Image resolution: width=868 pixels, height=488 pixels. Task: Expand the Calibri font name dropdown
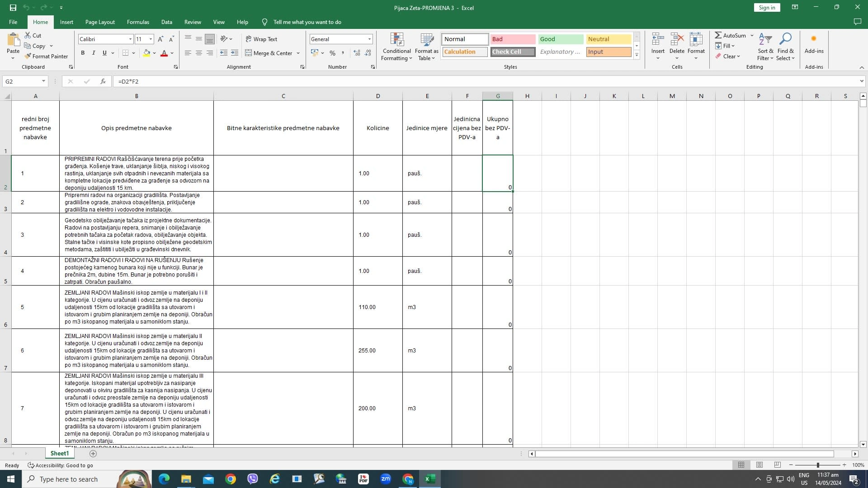pyautogui.click(x=131, y=39)
